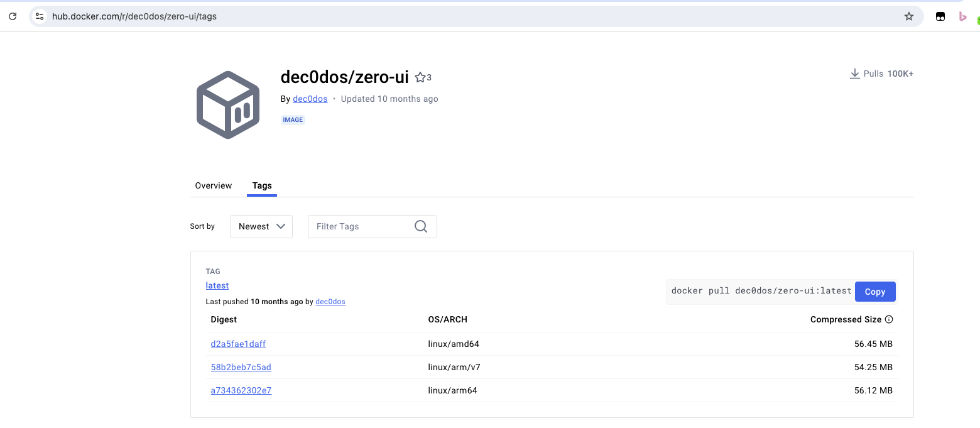Switch to the Overview tab
980x428 pixels.
tap(214, 185)
